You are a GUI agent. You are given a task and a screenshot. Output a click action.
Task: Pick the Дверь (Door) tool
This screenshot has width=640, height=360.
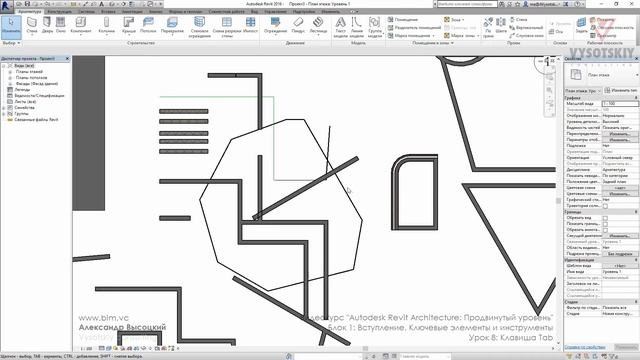click(x=47, y=26)
